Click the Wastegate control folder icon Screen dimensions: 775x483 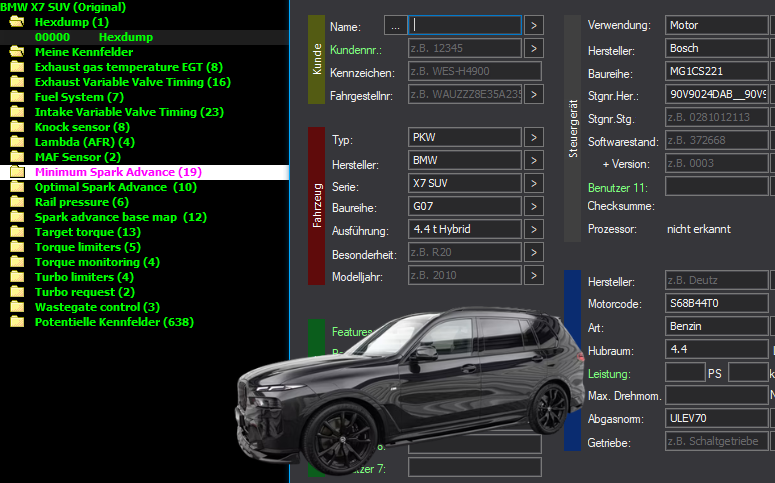pos(17,307)
